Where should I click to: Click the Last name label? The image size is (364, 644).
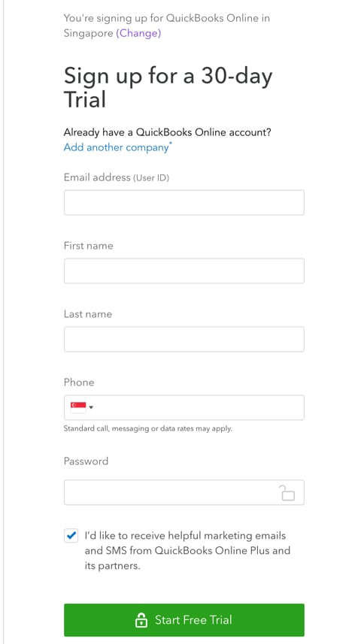[x=88, y=314]
